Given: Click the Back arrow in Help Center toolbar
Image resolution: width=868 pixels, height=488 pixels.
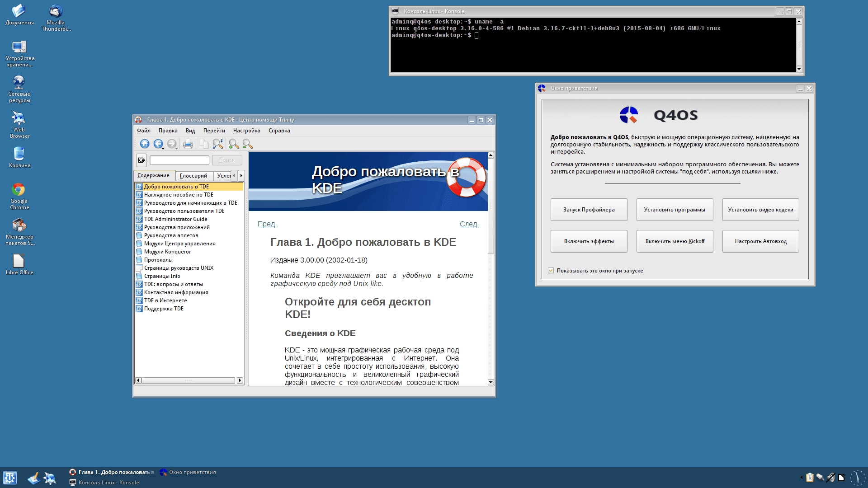Looking at the screenshot, I should coord(157,144).
